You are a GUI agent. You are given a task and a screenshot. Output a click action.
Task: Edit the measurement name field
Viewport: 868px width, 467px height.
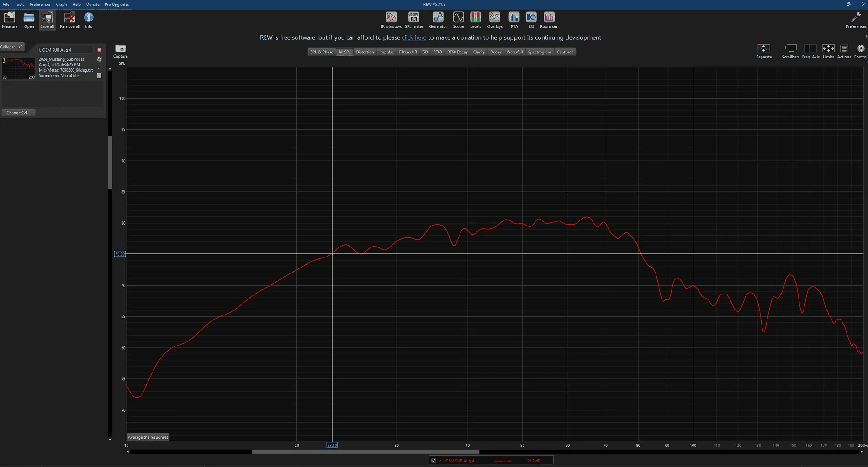tap(66, 50)
